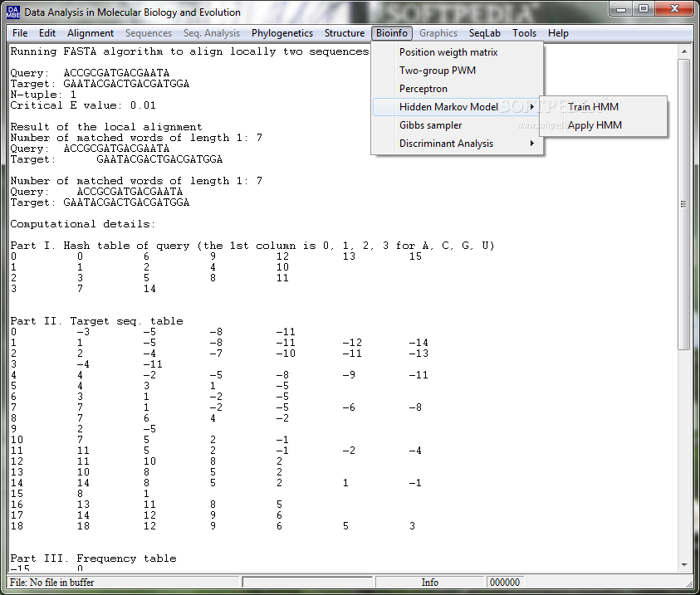This screenshot has height=595, width=700.
Task: Open the Alignment menu
Action: 91,33
